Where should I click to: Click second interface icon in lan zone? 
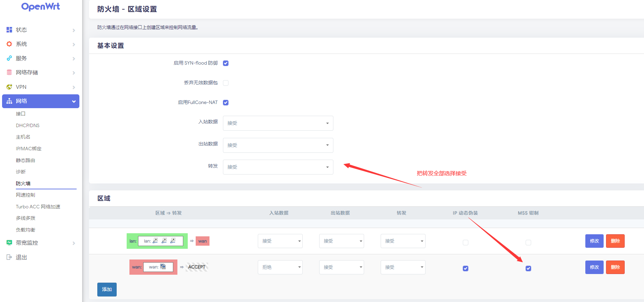164,240
